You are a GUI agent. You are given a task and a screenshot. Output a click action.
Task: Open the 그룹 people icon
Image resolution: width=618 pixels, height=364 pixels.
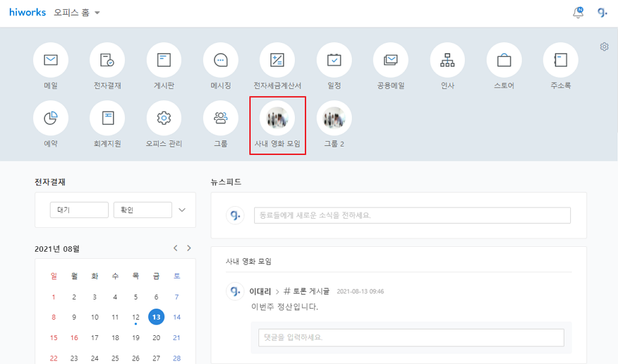221,118
